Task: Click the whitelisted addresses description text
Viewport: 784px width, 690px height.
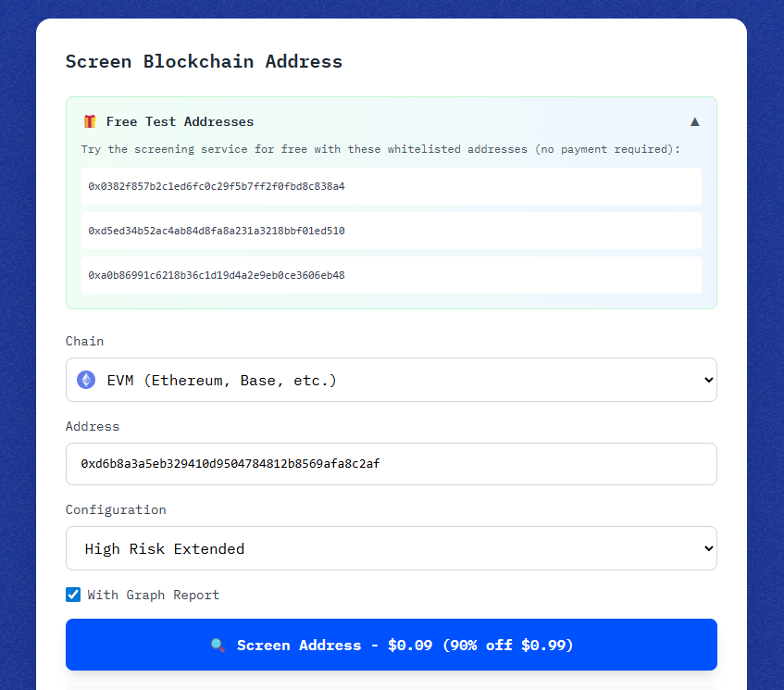Action: click(380, 149)
